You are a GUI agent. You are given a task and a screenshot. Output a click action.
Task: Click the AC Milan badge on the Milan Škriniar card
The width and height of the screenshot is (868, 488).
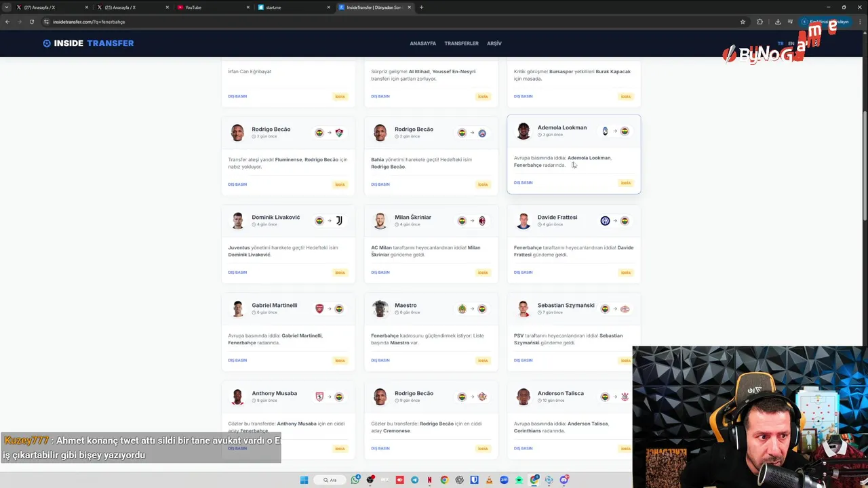[x=482, y=220]
